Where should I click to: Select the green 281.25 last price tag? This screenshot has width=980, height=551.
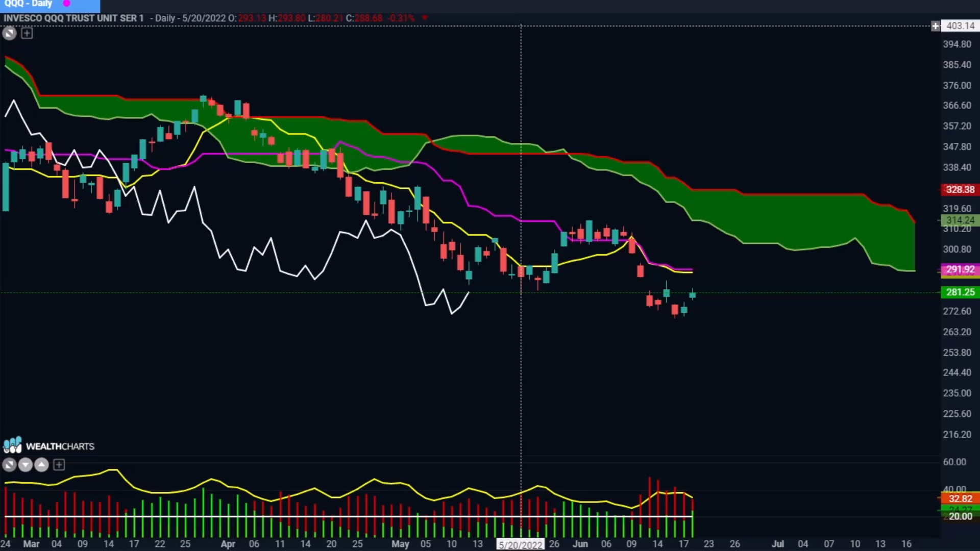tap(960, 292)
